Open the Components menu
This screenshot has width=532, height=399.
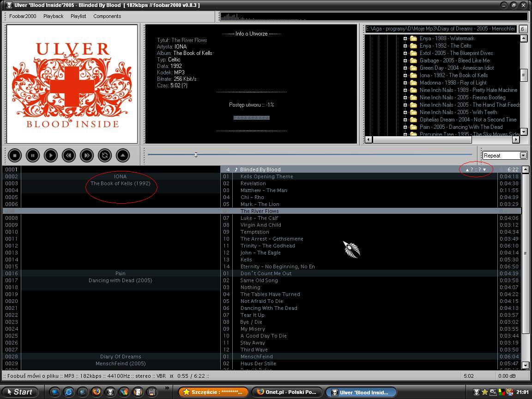tap(107, 16)
